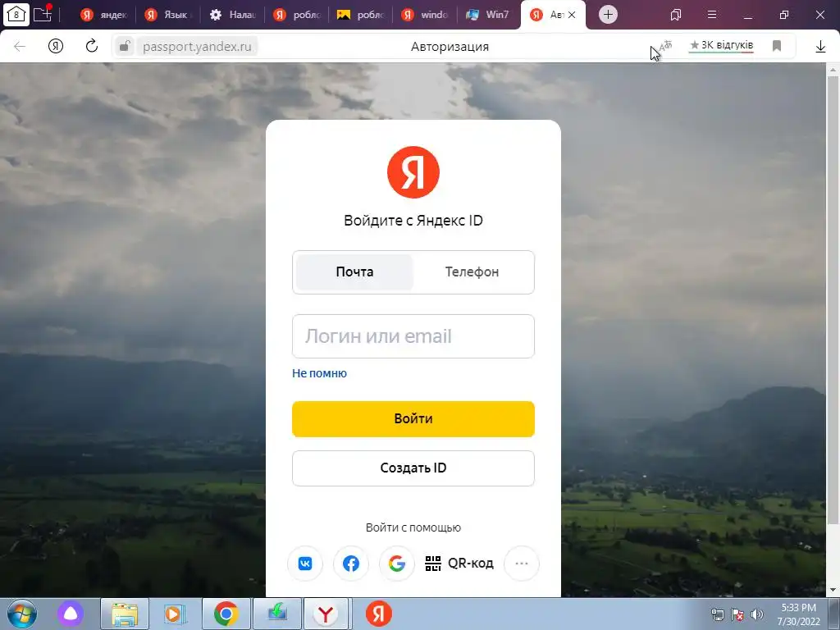Switch to the 'яндек' browser tab
This screenshot has height=630, width=840.
(104, 15)
